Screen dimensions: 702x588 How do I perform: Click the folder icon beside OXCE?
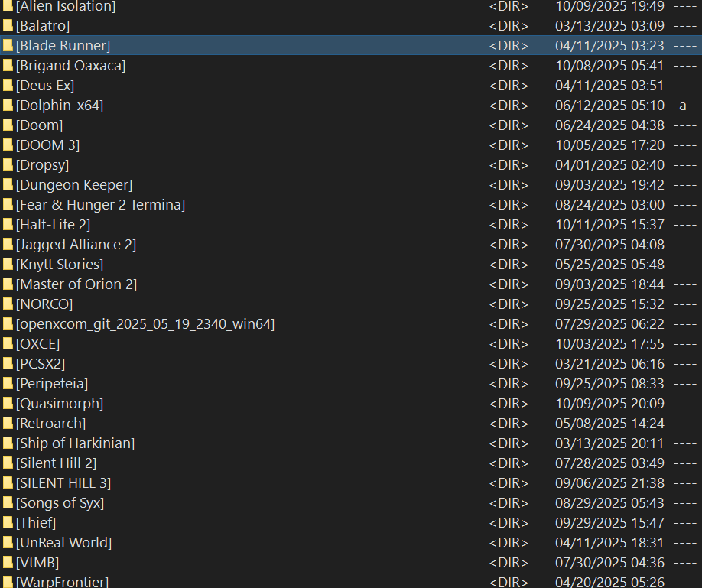coord(8,343)
